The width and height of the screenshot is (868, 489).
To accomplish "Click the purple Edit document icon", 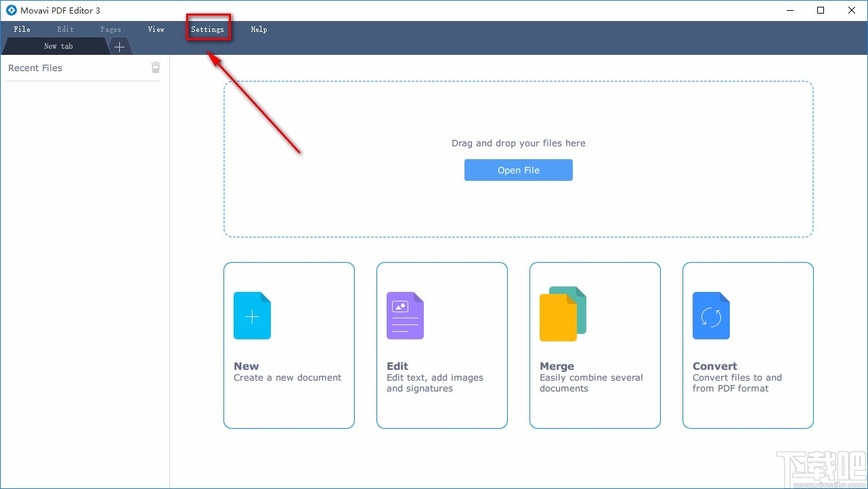I will point(405,316).
